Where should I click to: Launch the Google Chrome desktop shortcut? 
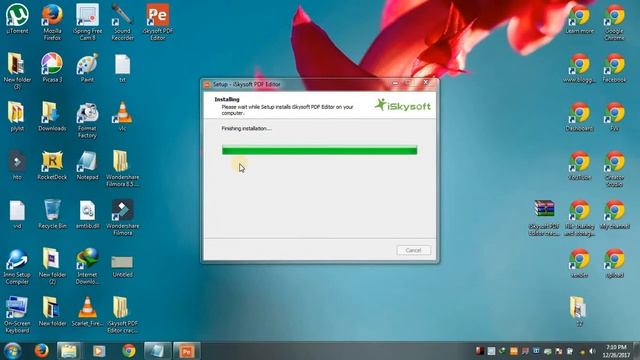point(614,22)
